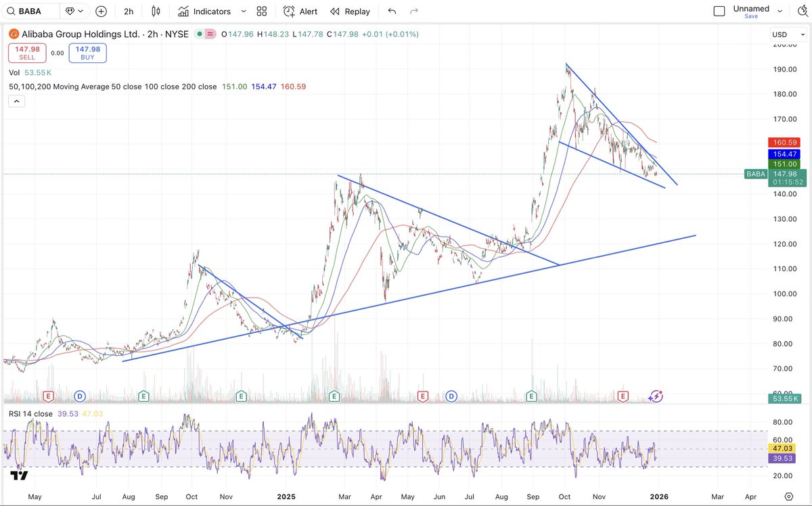Click the 60.00 label on the RSI scale
812x506 pixels.
pyautogui.click(x=782, y=440)
